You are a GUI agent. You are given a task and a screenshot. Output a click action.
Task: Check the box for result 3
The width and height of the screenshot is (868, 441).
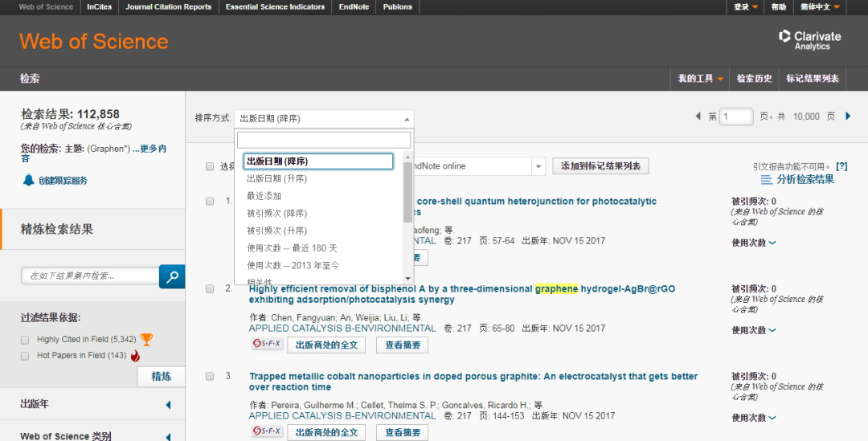210,376
